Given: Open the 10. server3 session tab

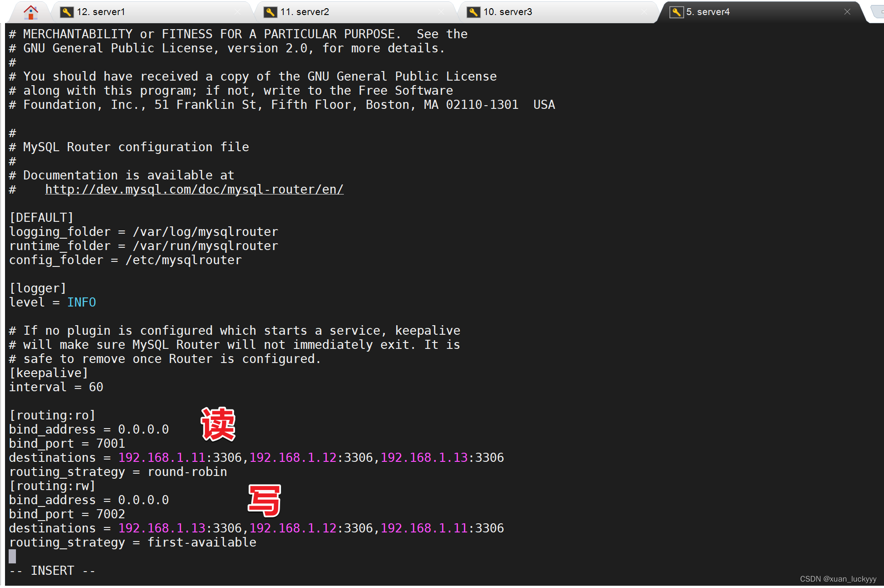Looking at the screenshot, I should (507, 12).
